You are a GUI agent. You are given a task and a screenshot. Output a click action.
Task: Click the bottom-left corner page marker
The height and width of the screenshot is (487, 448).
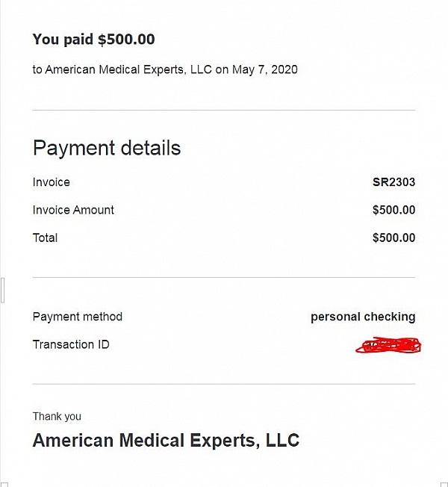click(5, 485)
